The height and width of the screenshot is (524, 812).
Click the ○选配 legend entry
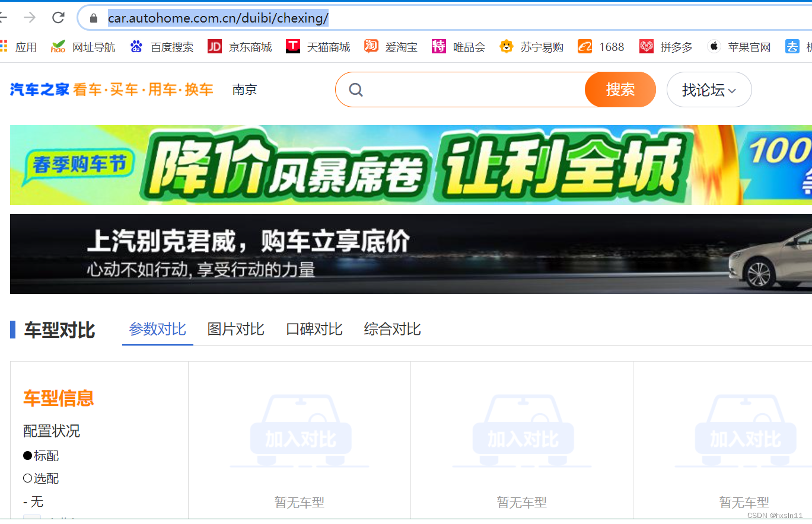pos(41,478)
